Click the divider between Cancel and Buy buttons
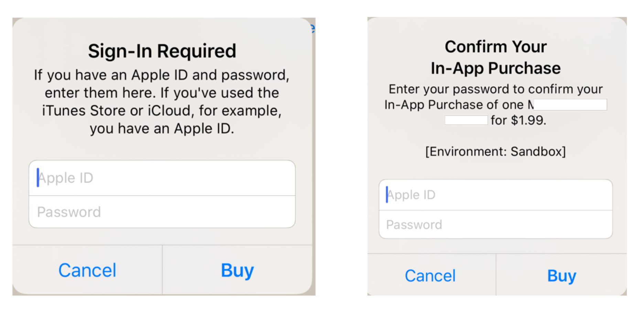Viewport: 644px width, 312px height. coord(161,270)
